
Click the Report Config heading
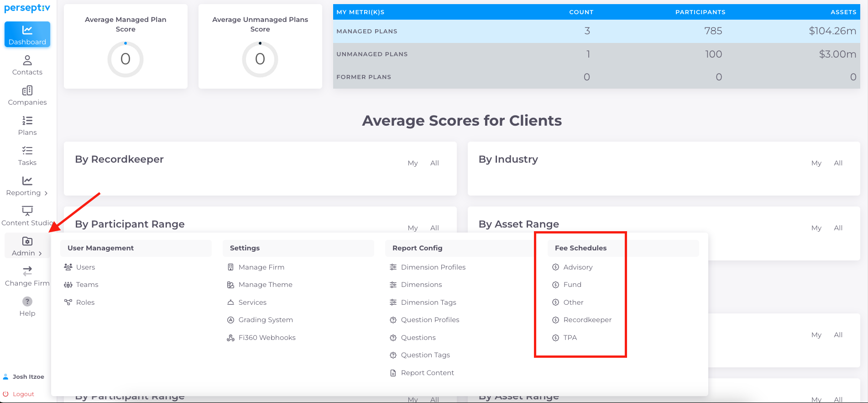pos(417,248)
